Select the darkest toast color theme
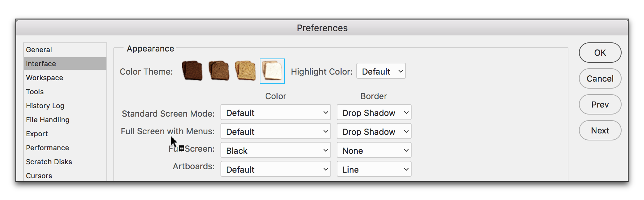This screenshot has height=200, width=644. 192,71
